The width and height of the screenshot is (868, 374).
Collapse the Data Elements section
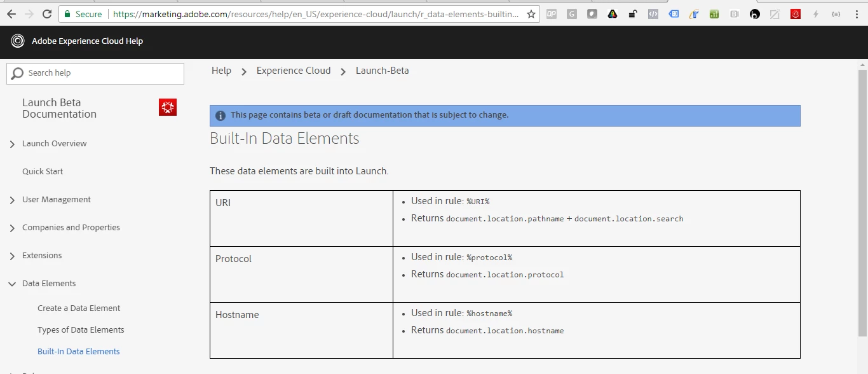12,284
